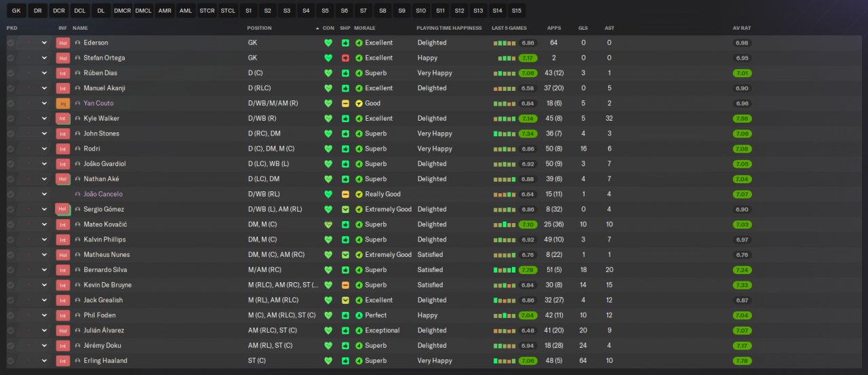The width and height of the screenshot is (868, 375).
Task: Click the player icon beside Rodri
Action: click(78, 149)
